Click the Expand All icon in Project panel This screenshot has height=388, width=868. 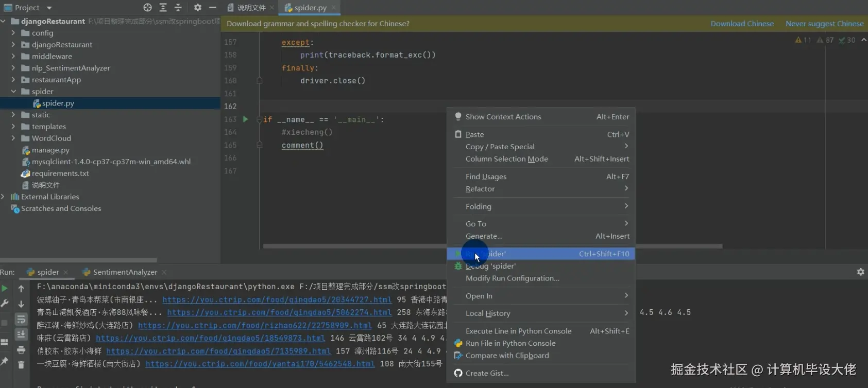point(163,8)
